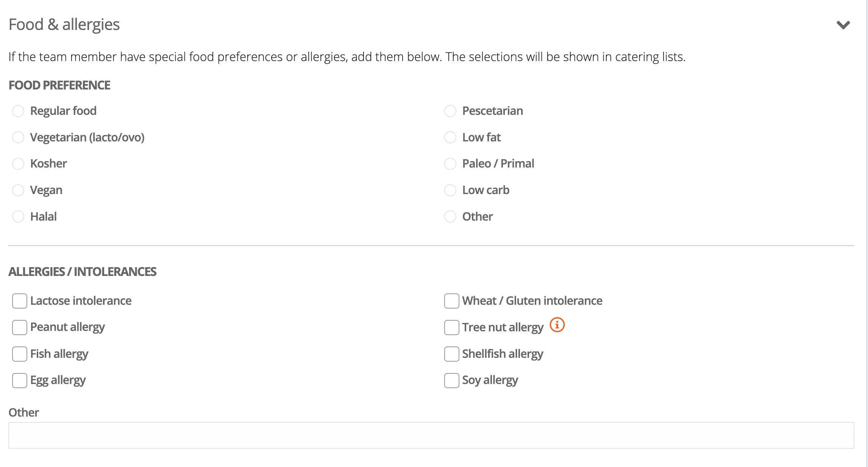Choose Other as food preference
The height and width of the screenshot is (467, 868).
(x=450, y=217)
